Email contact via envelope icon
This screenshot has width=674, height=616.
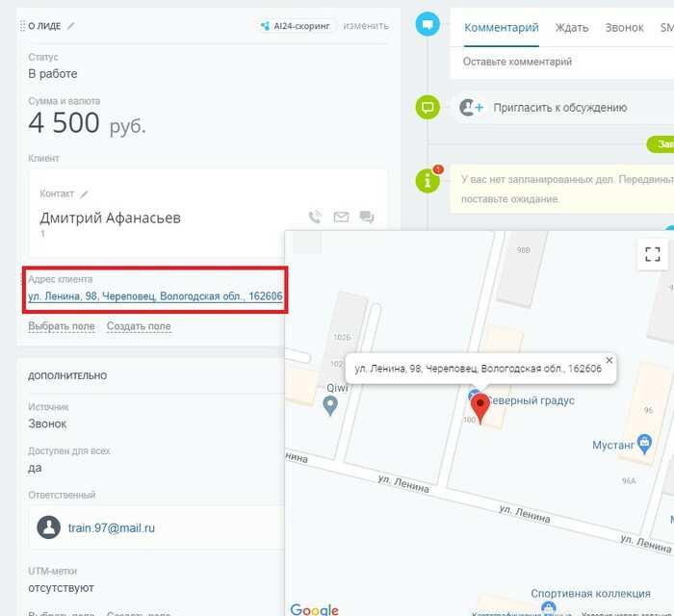341,217
